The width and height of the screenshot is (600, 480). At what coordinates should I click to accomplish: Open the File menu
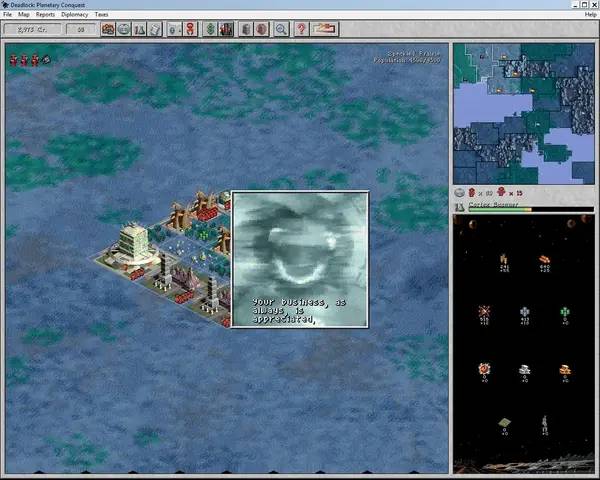coord(7,15)
